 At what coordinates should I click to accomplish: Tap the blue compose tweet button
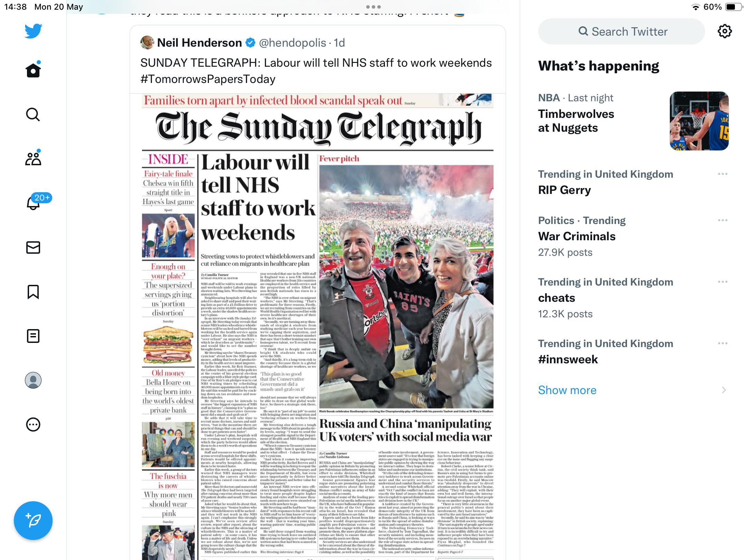(33, 521)
